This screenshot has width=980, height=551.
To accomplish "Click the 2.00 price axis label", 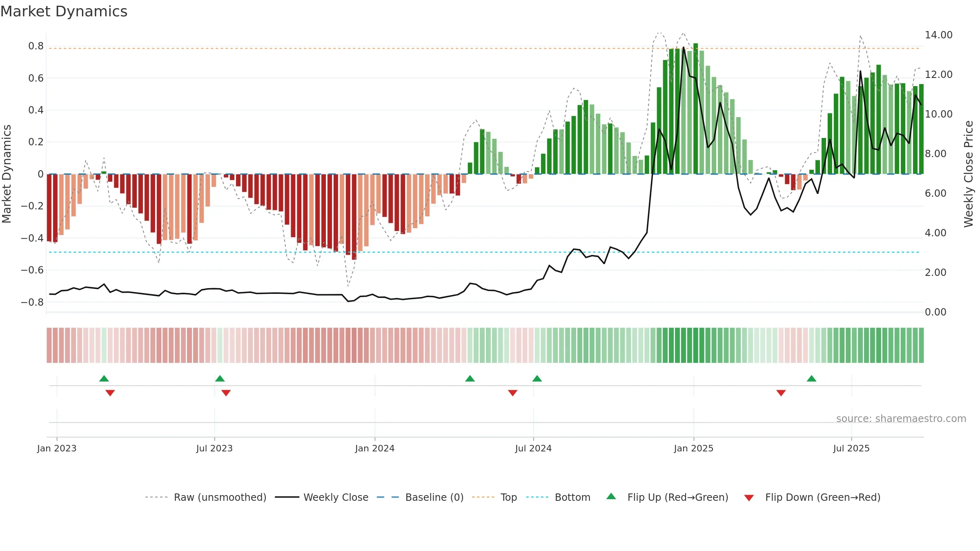I will point(935,273).
